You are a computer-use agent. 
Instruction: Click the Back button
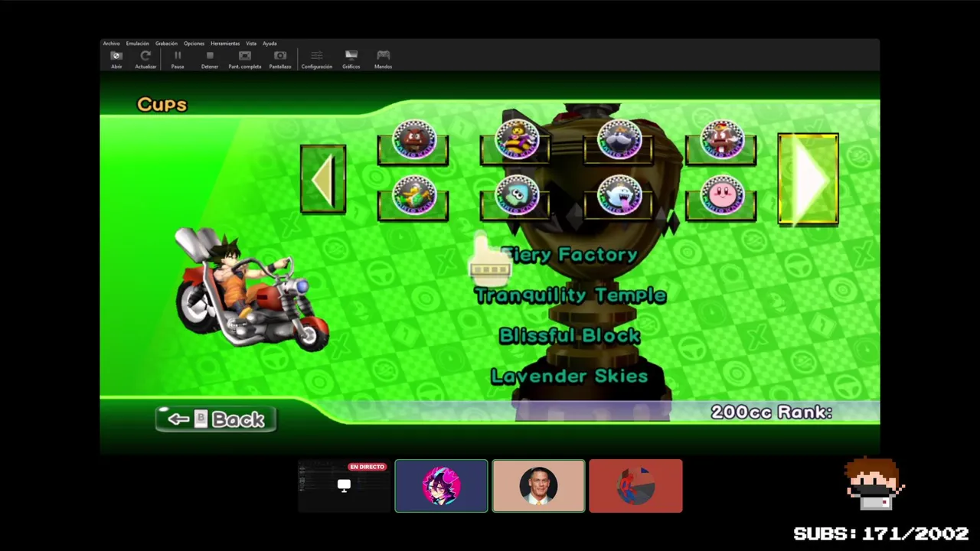coord(216,419)
